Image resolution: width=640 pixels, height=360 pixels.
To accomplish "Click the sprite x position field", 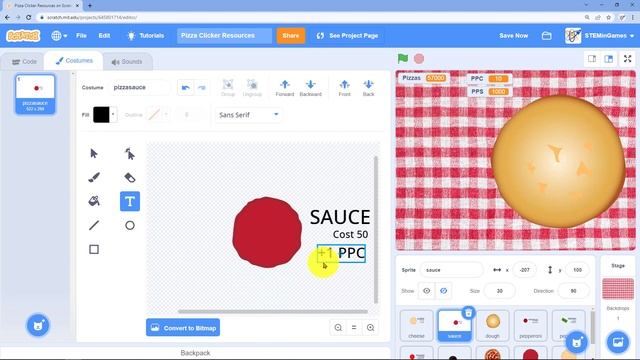I will click(x=524, y=270).
